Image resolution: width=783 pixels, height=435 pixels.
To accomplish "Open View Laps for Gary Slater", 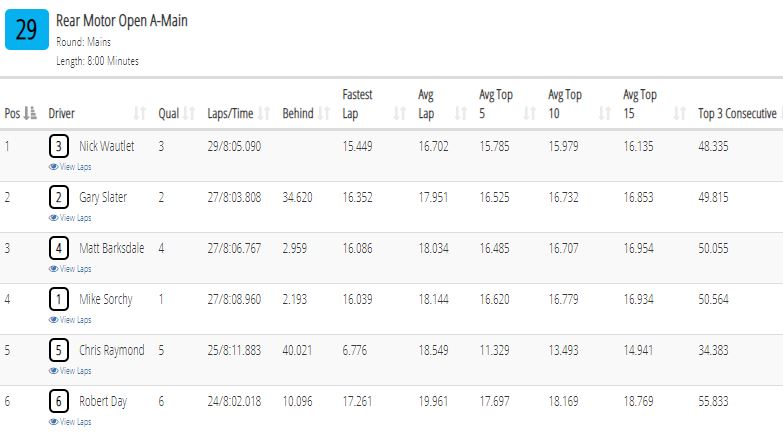I will tap(70, 218).
